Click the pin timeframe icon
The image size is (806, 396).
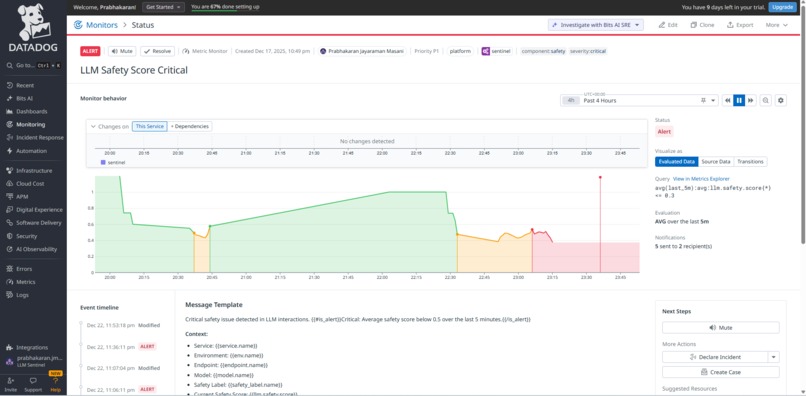click(703, 100)
